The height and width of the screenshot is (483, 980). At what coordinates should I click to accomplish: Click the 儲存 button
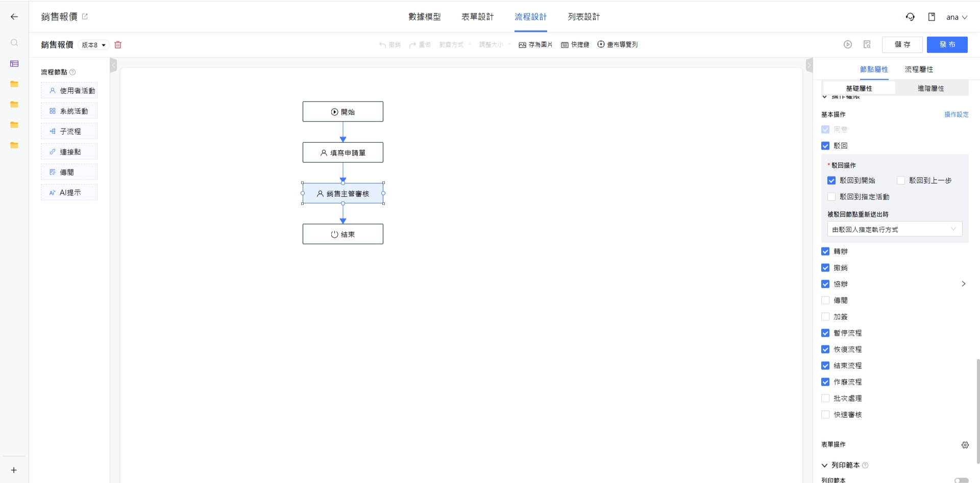[x=902, y=44]
